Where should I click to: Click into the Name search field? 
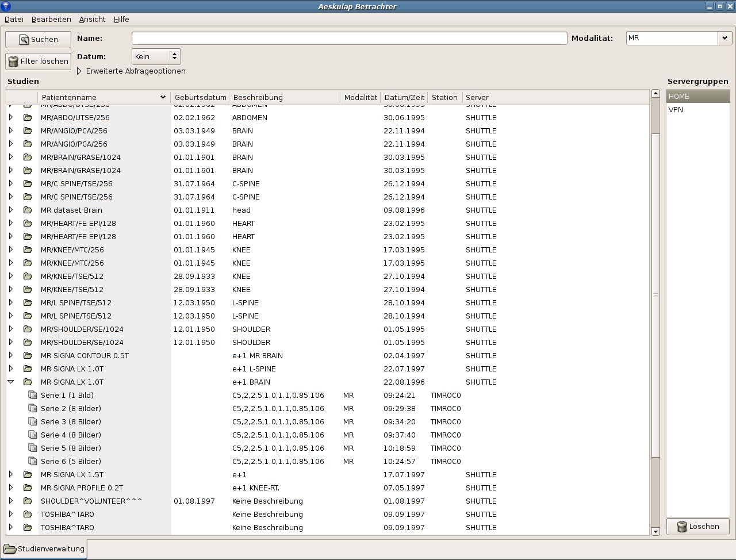tap(349, 38)
